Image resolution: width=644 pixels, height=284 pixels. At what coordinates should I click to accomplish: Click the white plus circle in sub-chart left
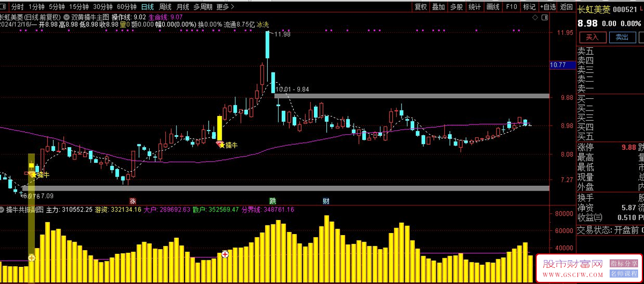[x=32, y=258]
